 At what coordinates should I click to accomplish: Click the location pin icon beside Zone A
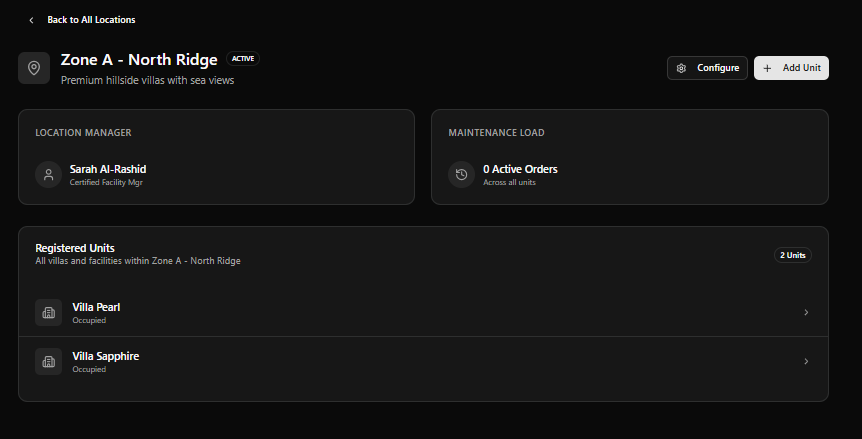coord(34,68)
